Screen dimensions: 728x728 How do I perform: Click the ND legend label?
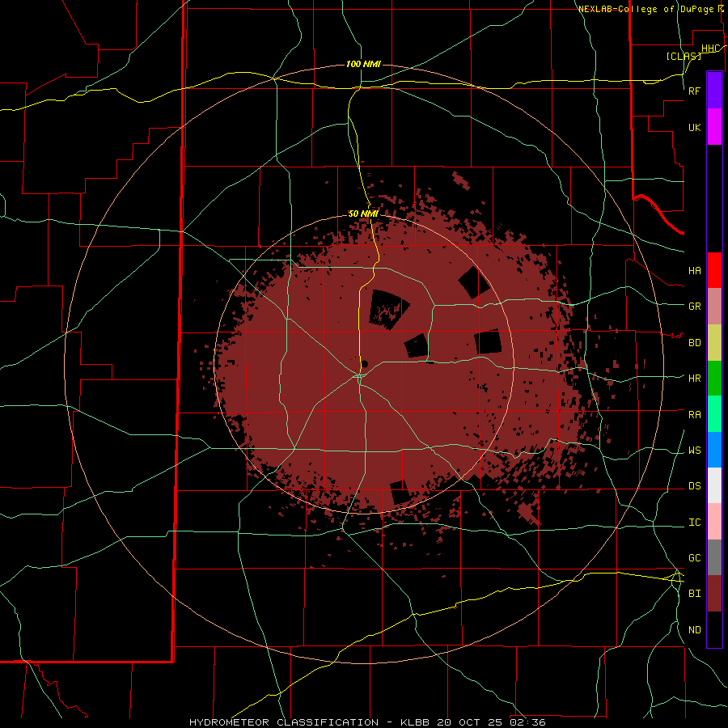tap(695, 630)
